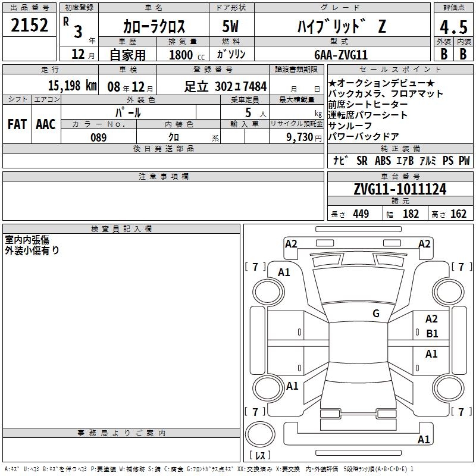Click the 車台番号 header
The image size is (476, 476).
point(400,176)
